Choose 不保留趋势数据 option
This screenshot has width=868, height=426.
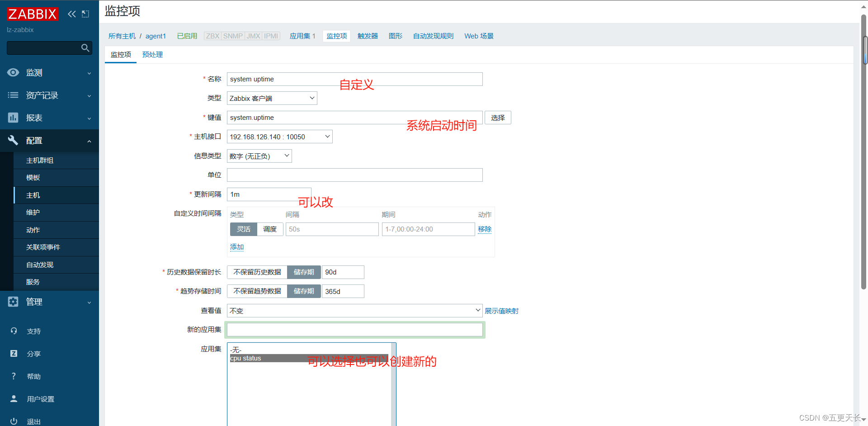click(x=257, y=291)
